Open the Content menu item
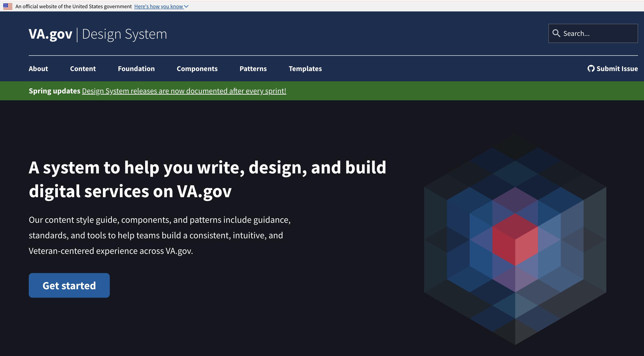This screenshot has height=356, width=644. point(83,69)
